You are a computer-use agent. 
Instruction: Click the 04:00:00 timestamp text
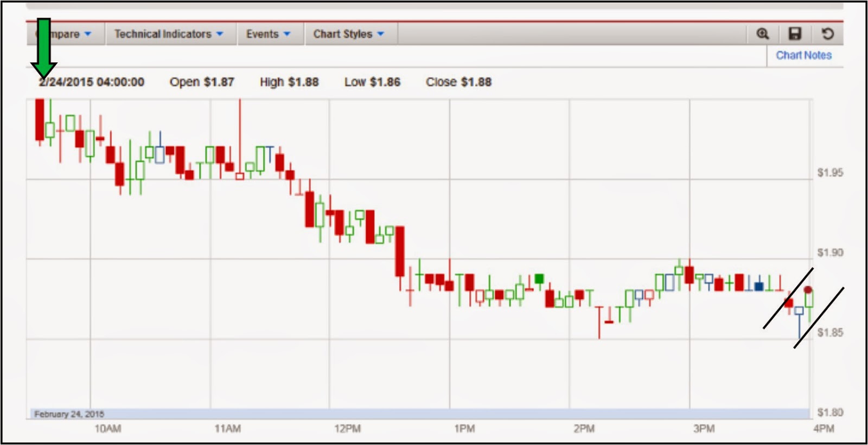[120, 82]
